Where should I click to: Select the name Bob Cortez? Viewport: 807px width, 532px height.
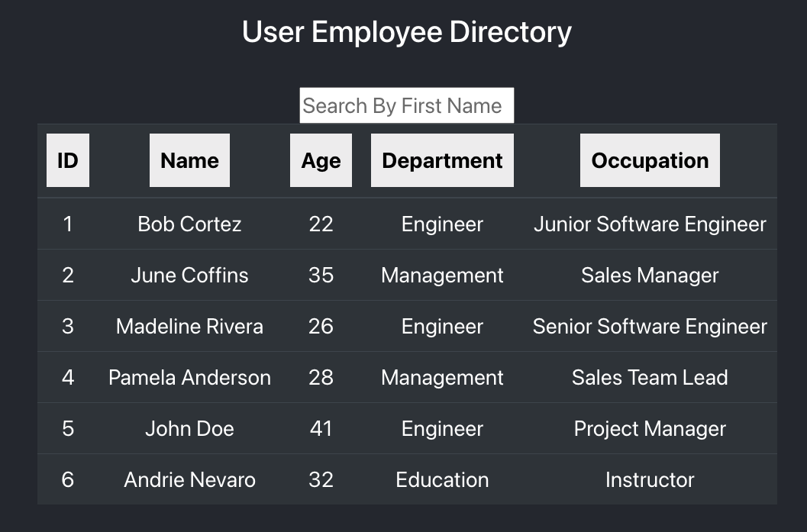189,224
